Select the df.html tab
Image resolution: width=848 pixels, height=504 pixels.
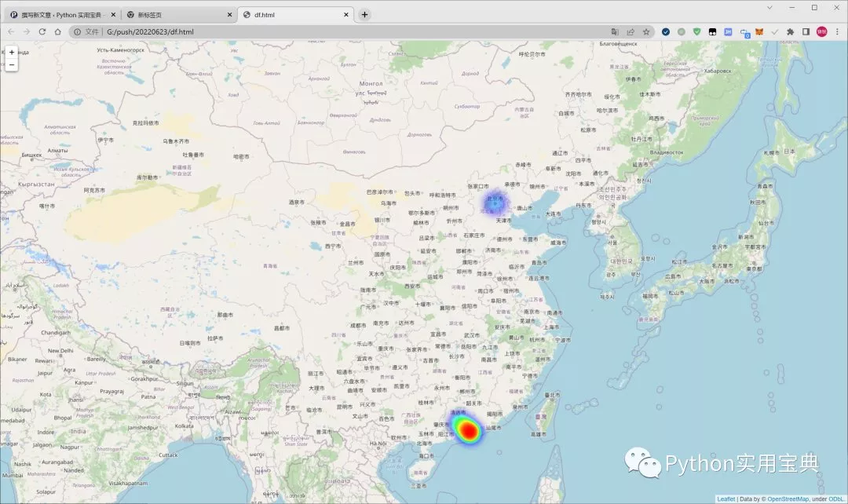(294, 15)
